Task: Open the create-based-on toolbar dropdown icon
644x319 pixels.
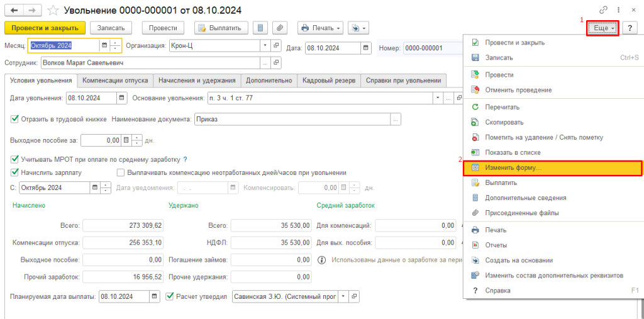Action: pyautogui.click(x=358, y=28)
